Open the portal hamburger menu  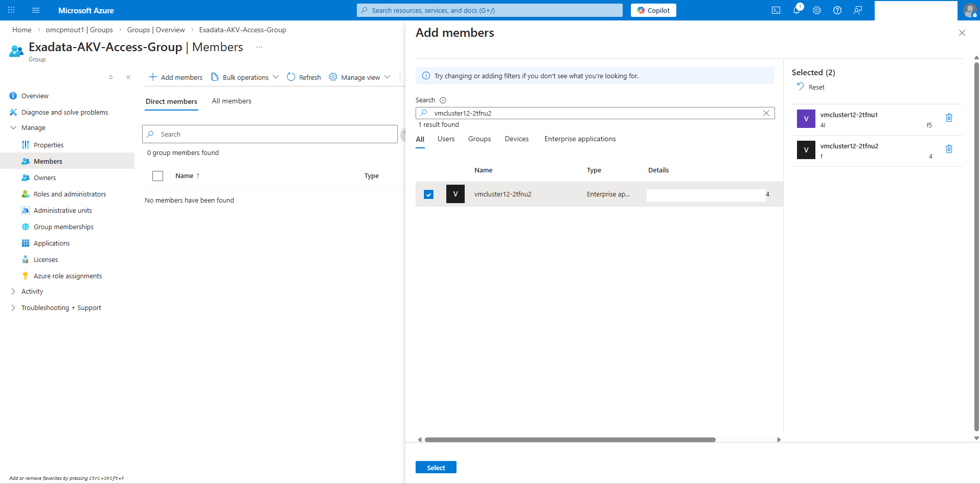(35, 10)
